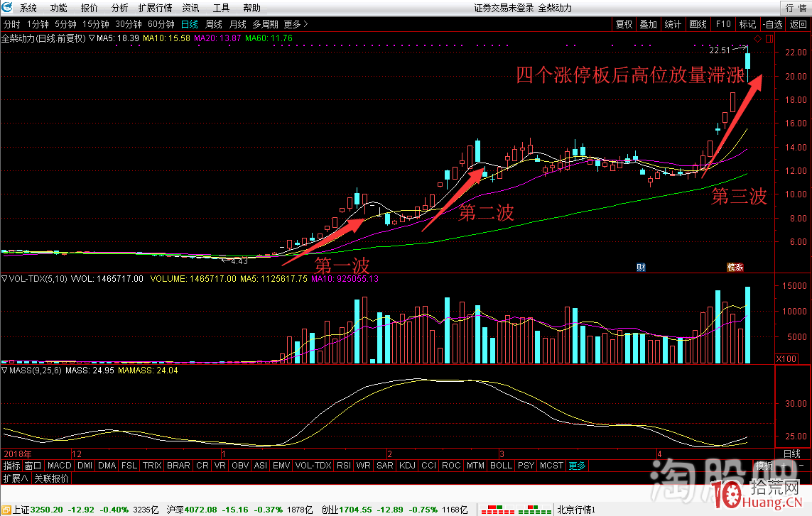Viewport: 812px width, 516px height.
Task: Open the 复权 toolbar option
Action: tap(624, 24)
